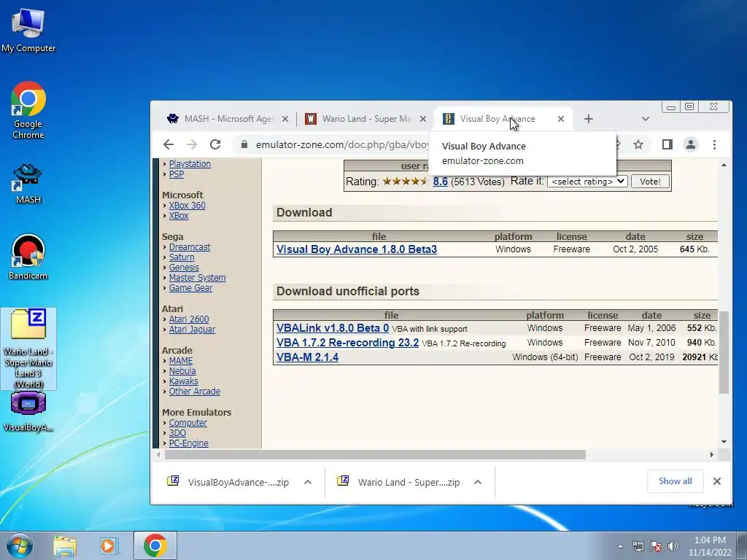
Task: Open VBA-M 2.1.4 download link
Action: (x=307, y=357)
